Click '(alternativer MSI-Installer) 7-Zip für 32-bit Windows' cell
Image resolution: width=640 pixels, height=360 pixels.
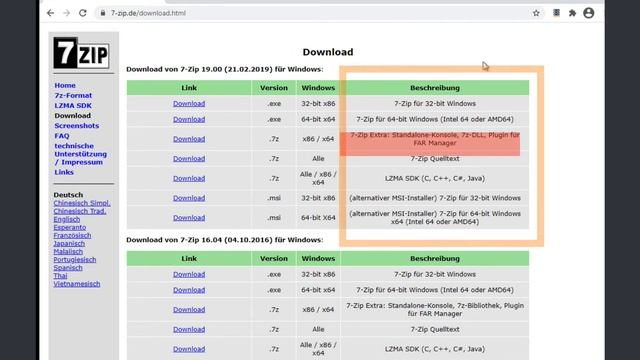tap(435, 198)
